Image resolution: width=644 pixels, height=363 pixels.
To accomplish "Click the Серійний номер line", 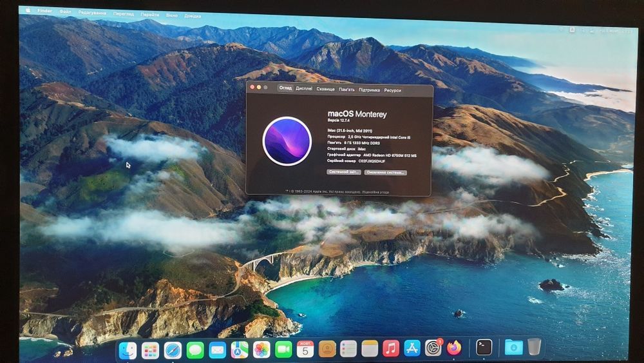I will coord(356,161).
